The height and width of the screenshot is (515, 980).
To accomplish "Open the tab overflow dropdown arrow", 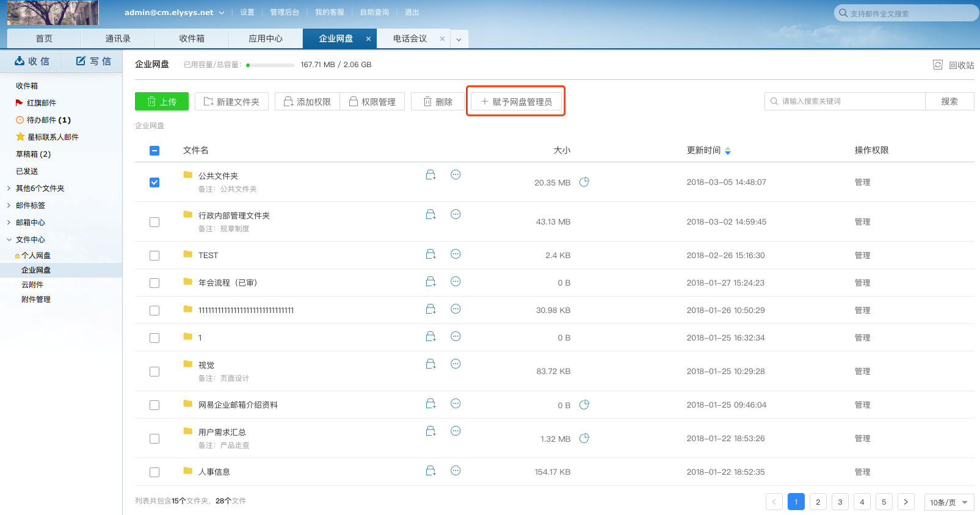I will 459,39.
